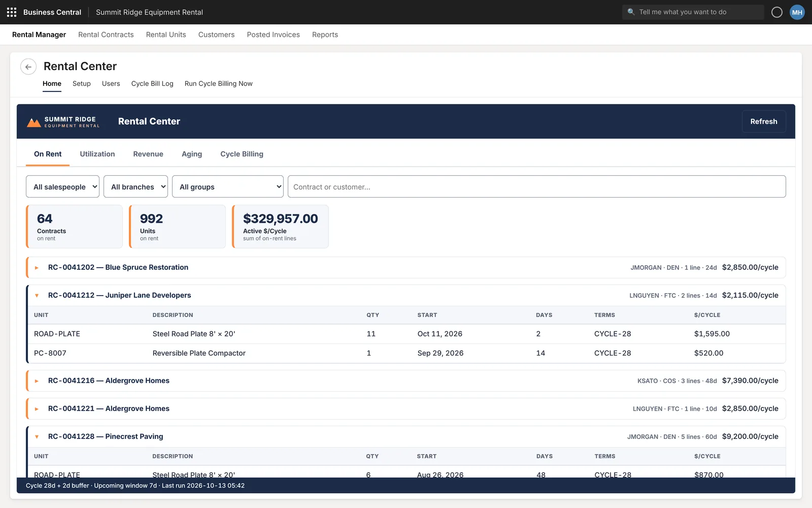The width and height of the screenshot is (812, 508).
Task: Click the back arrow beside Rental Center
Action: click(x=28, y=67)
